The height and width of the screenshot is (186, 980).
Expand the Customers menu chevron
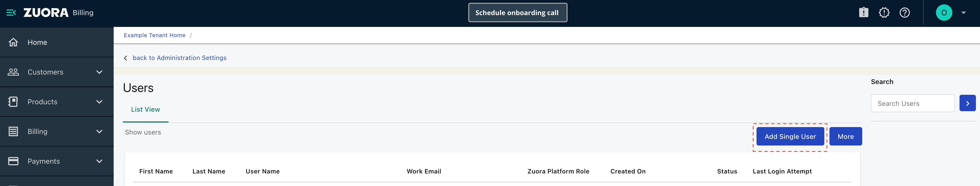coord(99,72)
